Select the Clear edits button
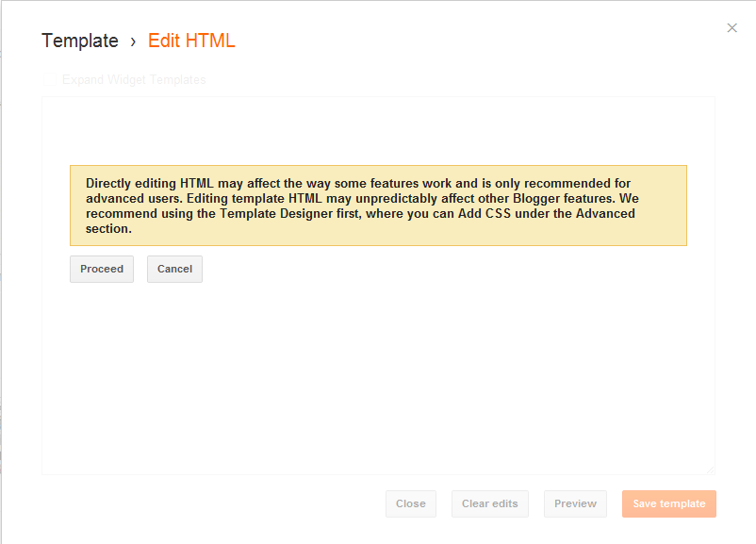The width and height of the screenshot is (756, 544). [x=490, y=504]
